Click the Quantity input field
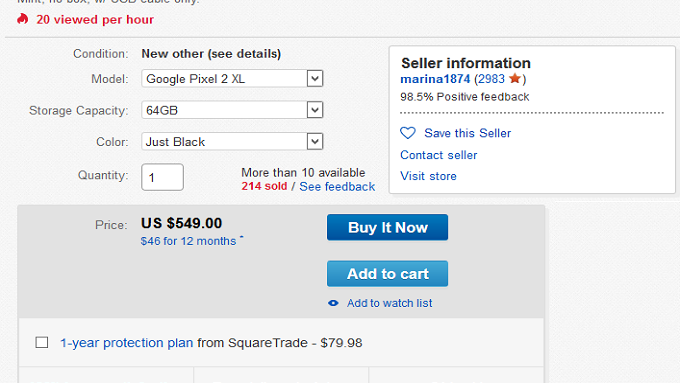The height and width of the screenshot is (383, 680). [162, 177]
